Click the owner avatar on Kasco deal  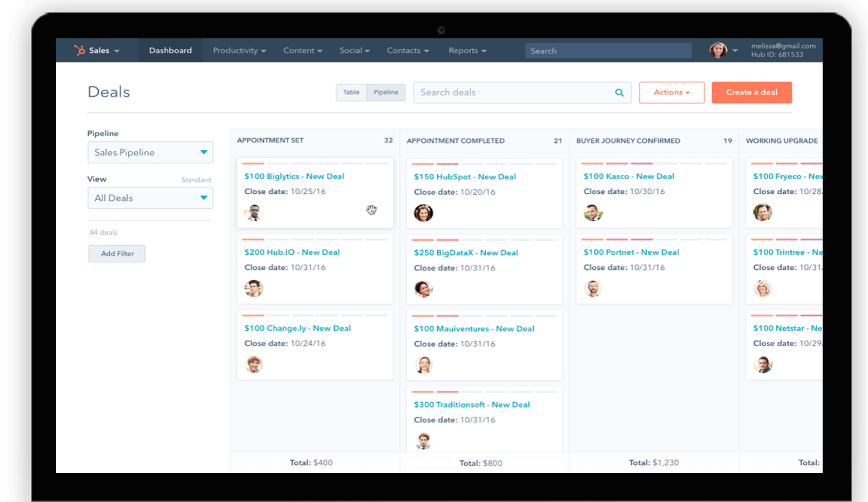[x=593, y=213]
